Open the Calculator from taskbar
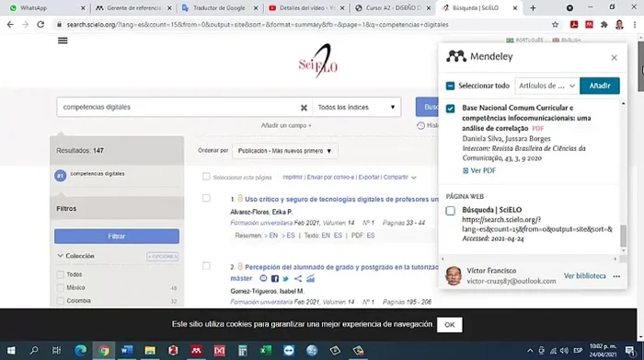 coord(242,351)
